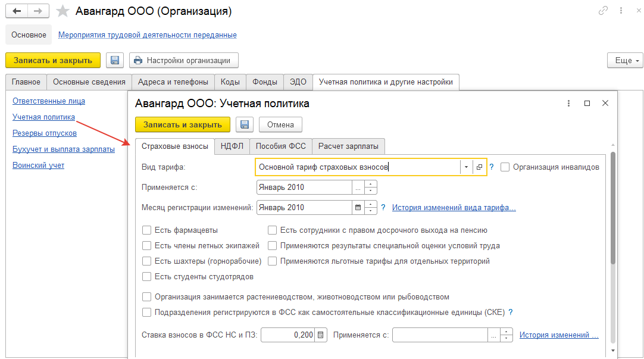The image size is (644, 359).
Task: Open the Адреса и телефоны tab
Action: coord(173,82)
